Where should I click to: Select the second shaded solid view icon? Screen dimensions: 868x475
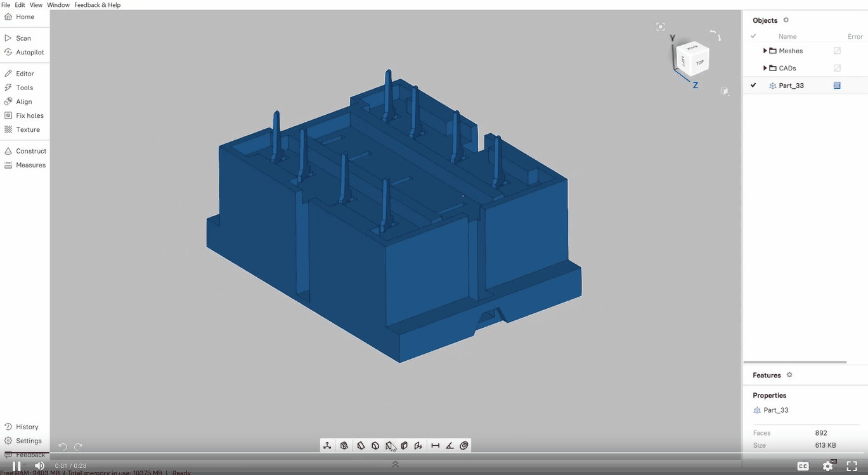375,446
